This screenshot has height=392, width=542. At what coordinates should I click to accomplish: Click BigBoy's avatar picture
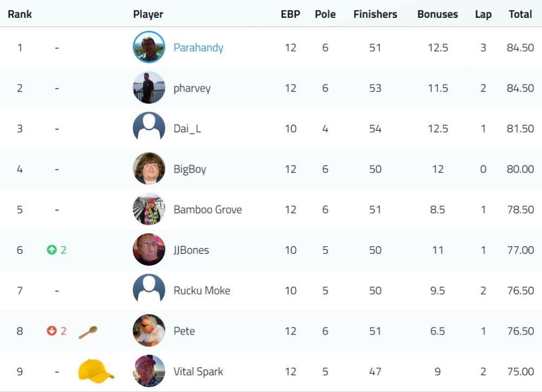[149, 168]
